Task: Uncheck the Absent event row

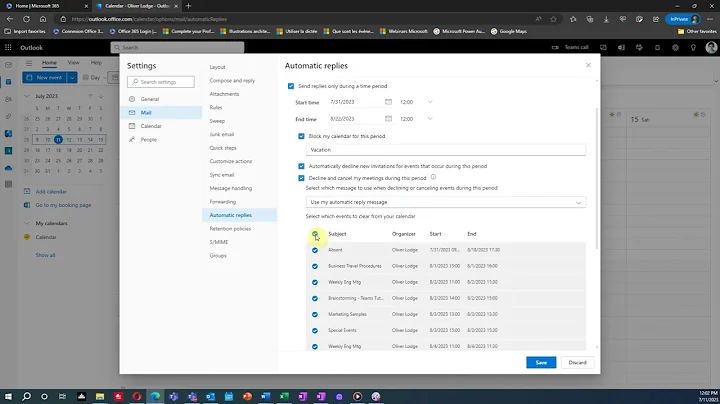Action: (315, 250)
